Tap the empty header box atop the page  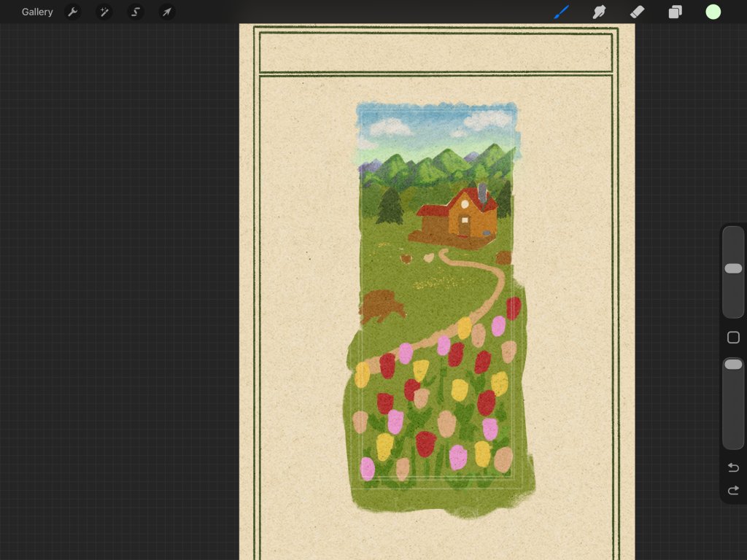point(436,52)
